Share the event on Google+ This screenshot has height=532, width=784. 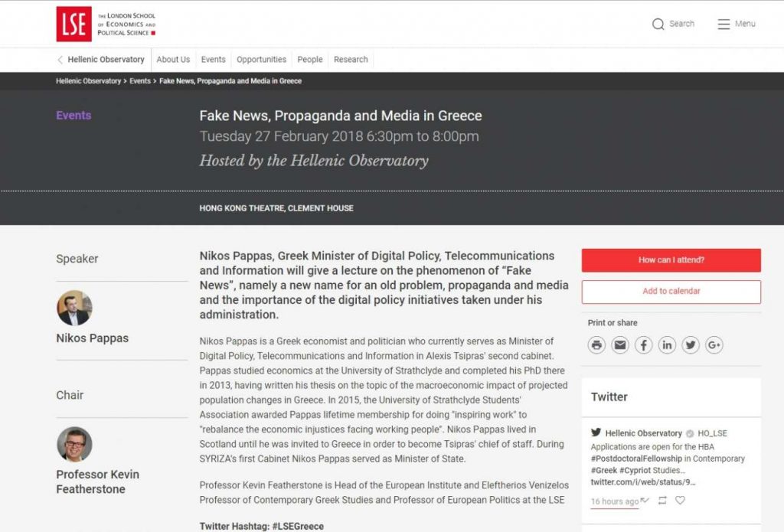tap(714, 344)
